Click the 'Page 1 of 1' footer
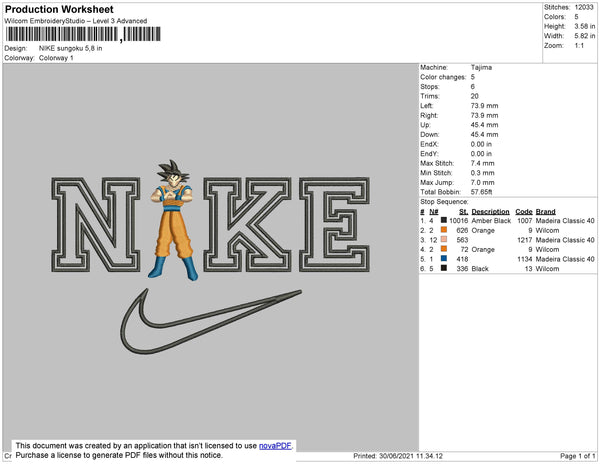600x464 pixels. pyautogui.click(x=577, y=456)
